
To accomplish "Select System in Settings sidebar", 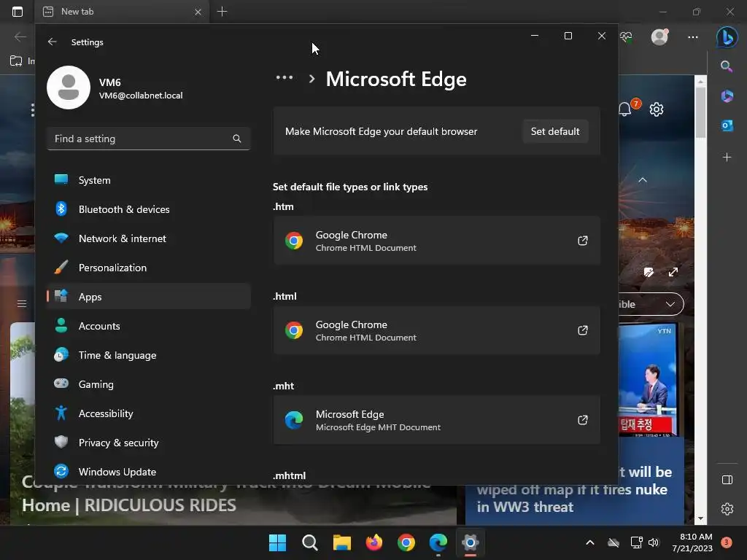I will (149, 180).
